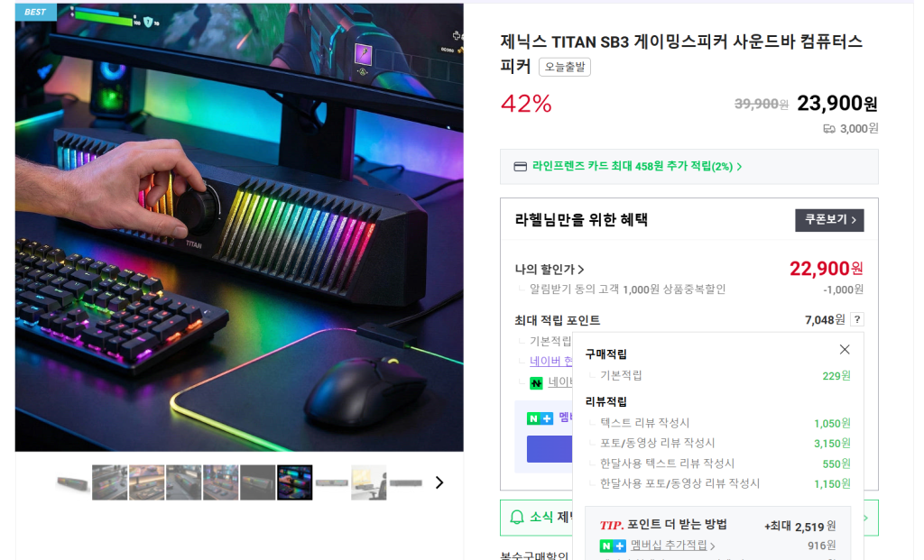
Task: Click the card icon in the 라인프렌즈 banner
Action: click(520, 167)
